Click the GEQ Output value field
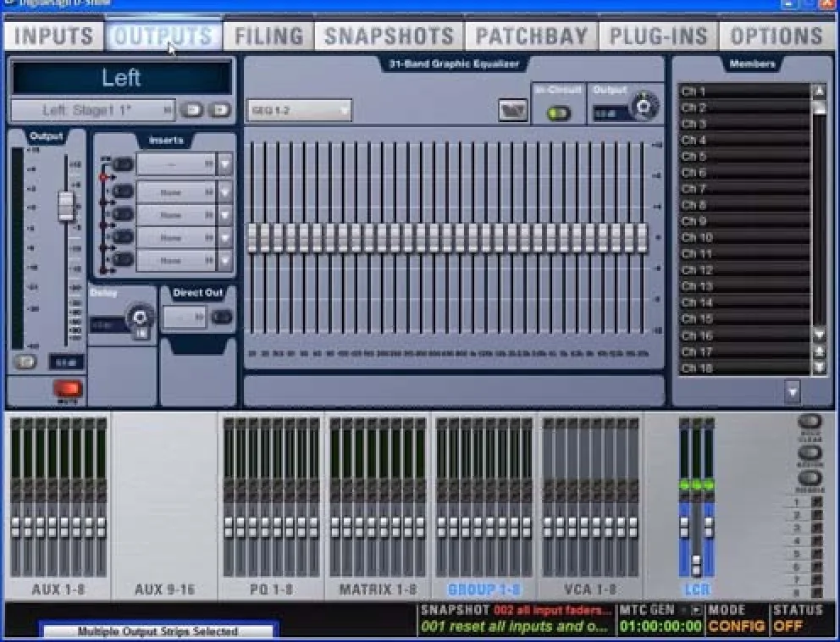Viewport: 840px width, 642px height. 611,113
